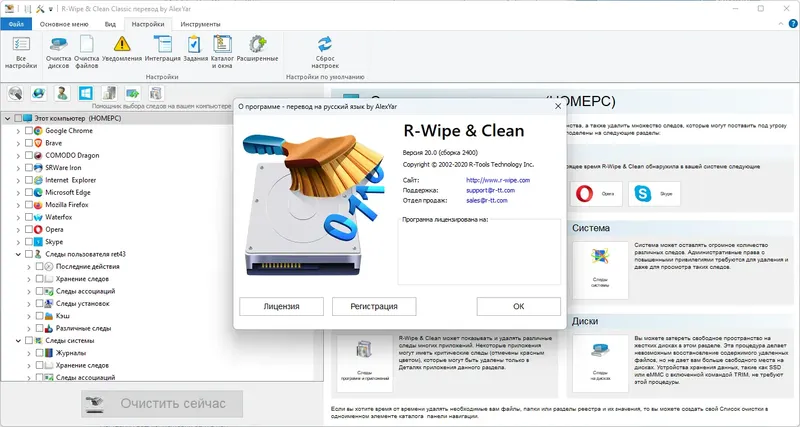
Task: Expand the Журналы tree node
Action: pyautogui.click(x=29, y=353)
